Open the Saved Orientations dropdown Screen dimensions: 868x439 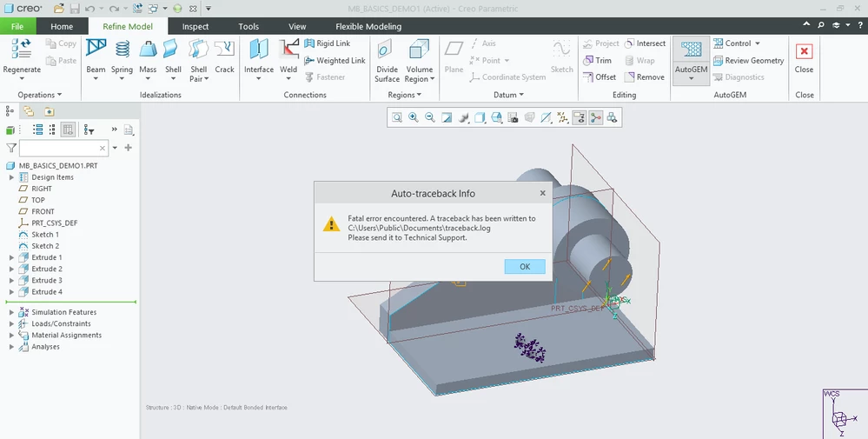click(x=496, y=117)
